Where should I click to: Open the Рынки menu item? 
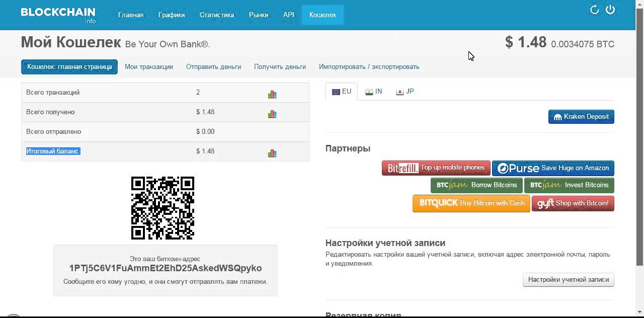tap(259, 15)
